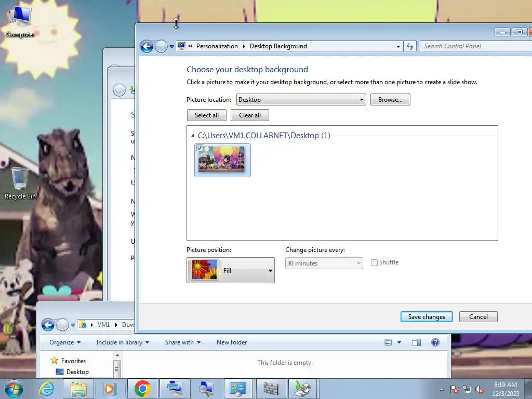Toggle the preview pane icon

click(416, 343)
